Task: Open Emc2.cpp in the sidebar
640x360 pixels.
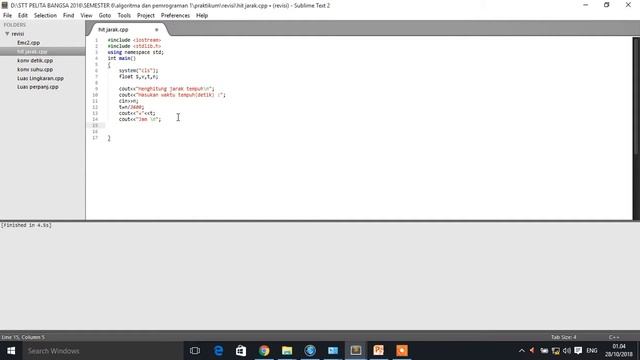Action: click(x=29, y=42)
